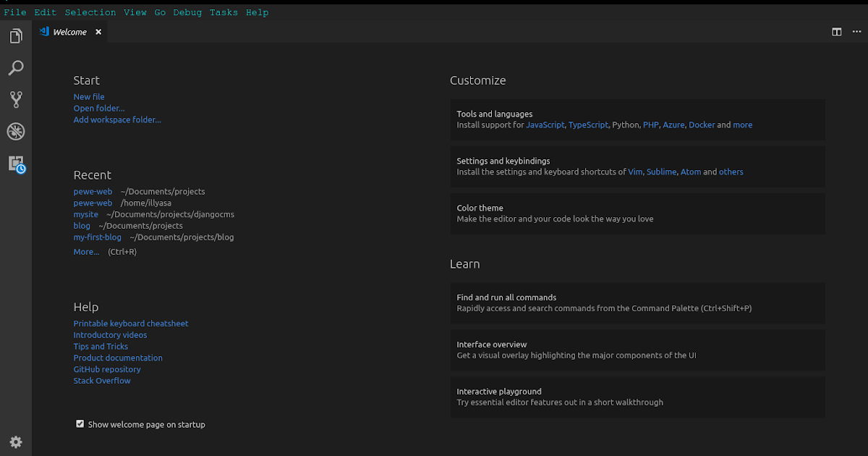Click the New file link
This screenshot has width=868, height=456.
click(89, 97)
